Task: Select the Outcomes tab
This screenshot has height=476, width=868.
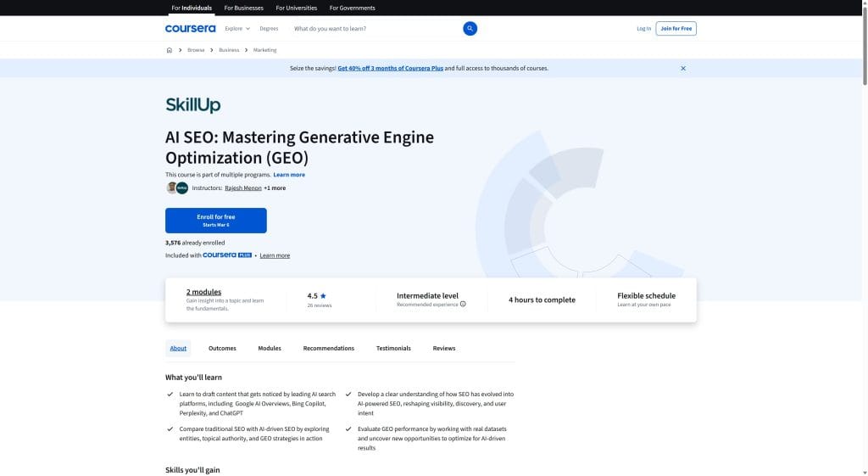Action: coord(222,348)
